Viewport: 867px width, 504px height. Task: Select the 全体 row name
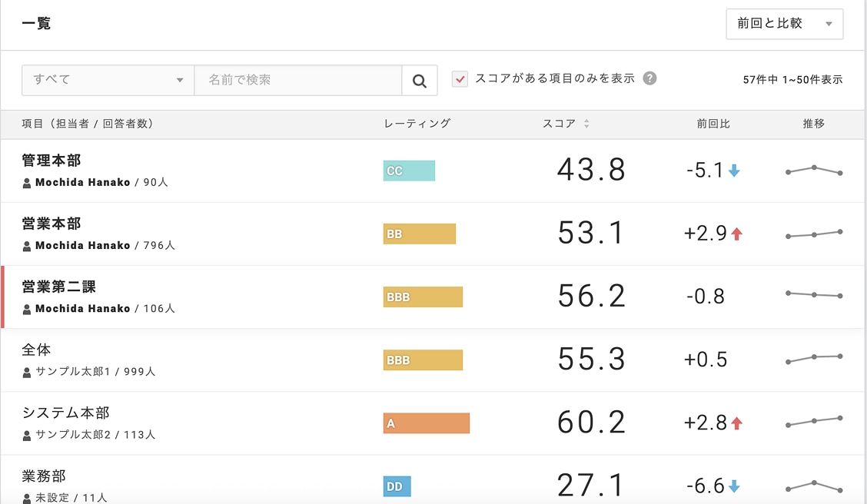(x=36, y=350)
